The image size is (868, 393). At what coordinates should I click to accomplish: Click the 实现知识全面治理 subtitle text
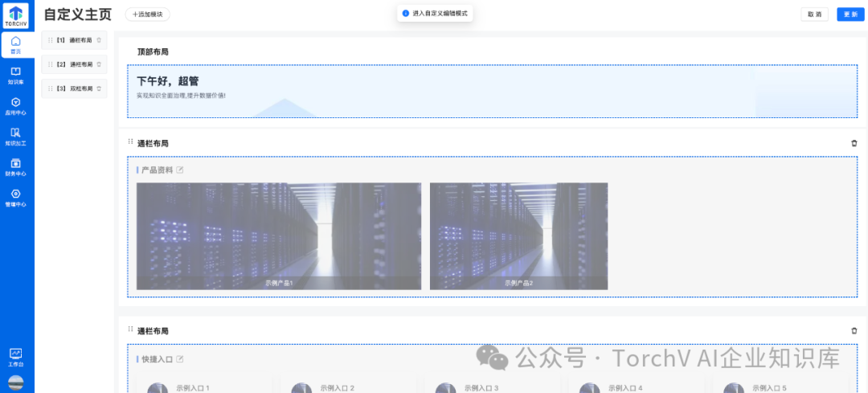click(181, 95)
